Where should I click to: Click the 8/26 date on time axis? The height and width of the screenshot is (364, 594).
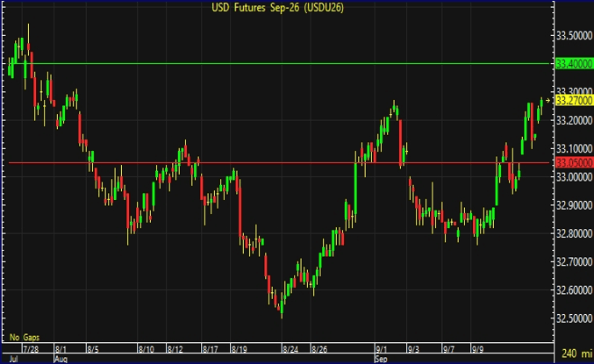319,349
